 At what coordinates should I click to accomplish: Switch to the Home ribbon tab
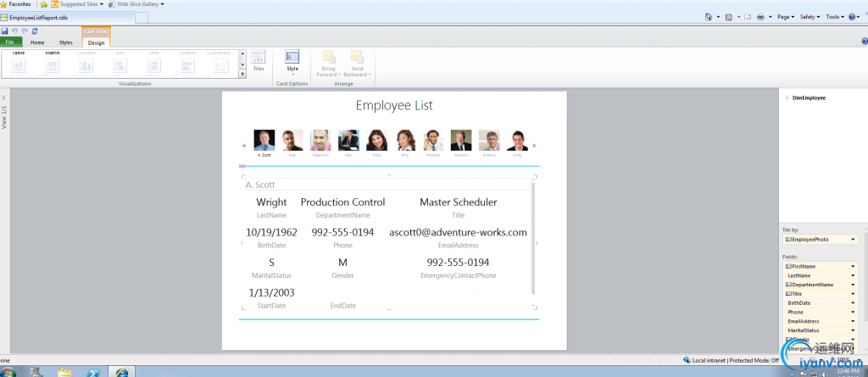tap(37, 42)
